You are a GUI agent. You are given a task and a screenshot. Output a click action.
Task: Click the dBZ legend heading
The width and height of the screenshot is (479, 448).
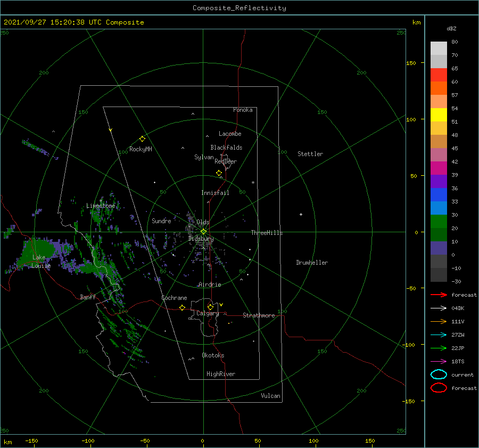[x=451, y=28]
